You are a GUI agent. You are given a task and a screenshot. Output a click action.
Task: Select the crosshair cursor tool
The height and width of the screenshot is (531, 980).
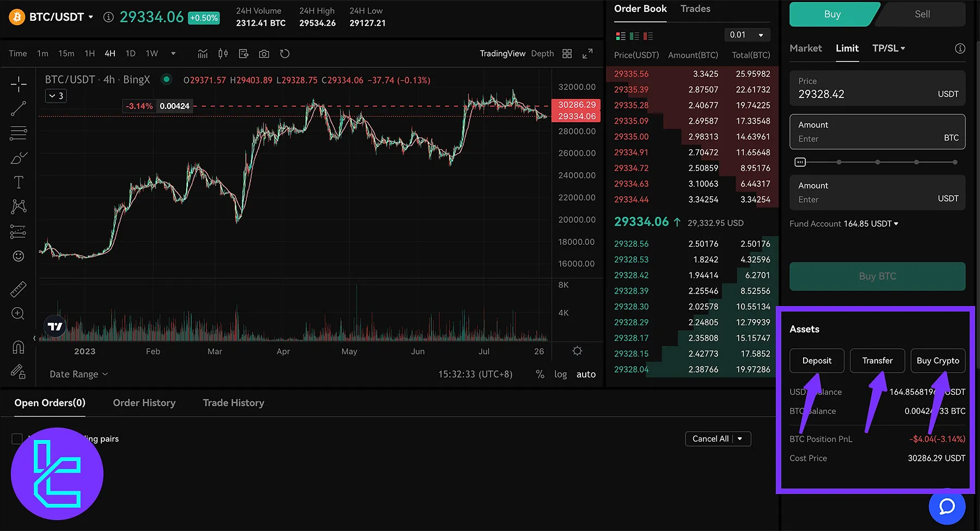point(19,84)
